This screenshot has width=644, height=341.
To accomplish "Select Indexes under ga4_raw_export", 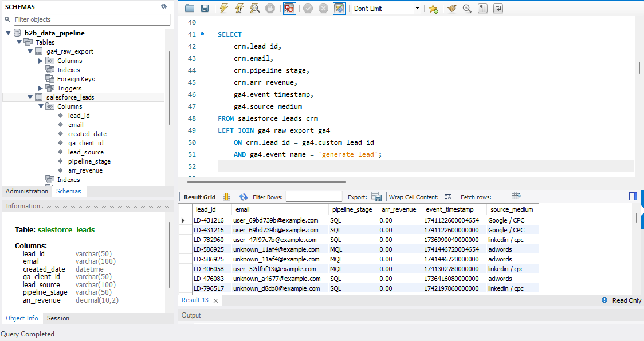I will 68,70.
